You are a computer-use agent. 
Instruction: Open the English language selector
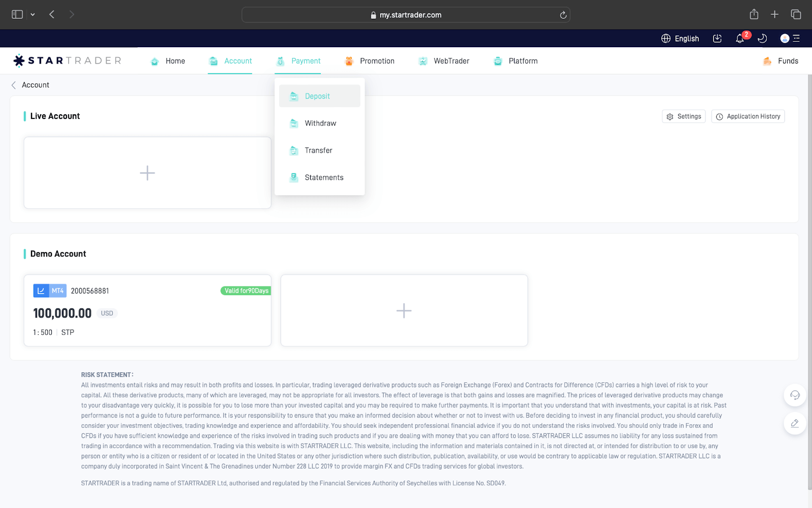680,39
